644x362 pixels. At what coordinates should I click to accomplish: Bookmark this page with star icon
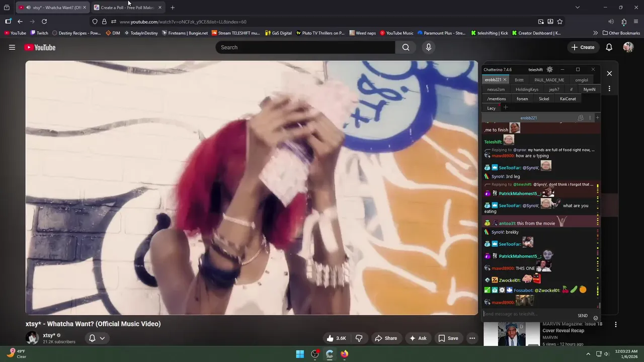559,22
